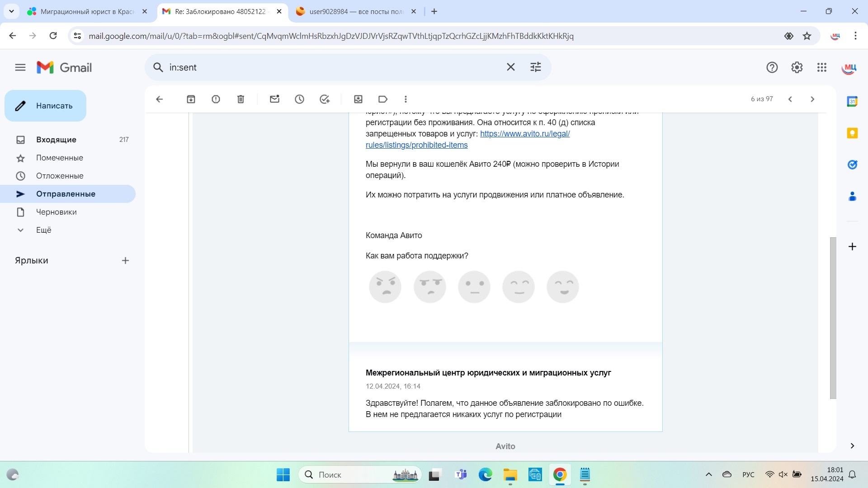The image size is (868, 488).
Task: Get add-ons plus icon
Action: pos(852,247)
